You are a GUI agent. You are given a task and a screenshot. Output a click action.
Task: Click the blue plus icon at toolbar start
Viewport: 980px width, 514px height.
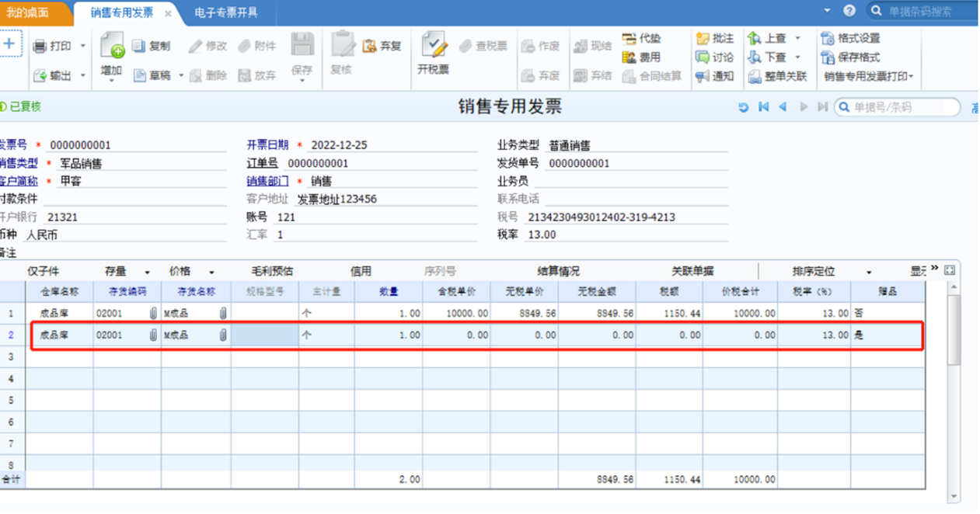click(x=9, y=43)
